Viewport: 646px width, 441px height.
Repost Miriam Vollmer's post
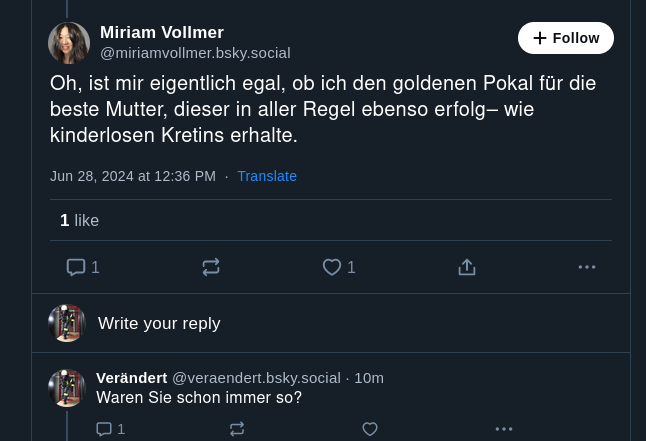211,267
